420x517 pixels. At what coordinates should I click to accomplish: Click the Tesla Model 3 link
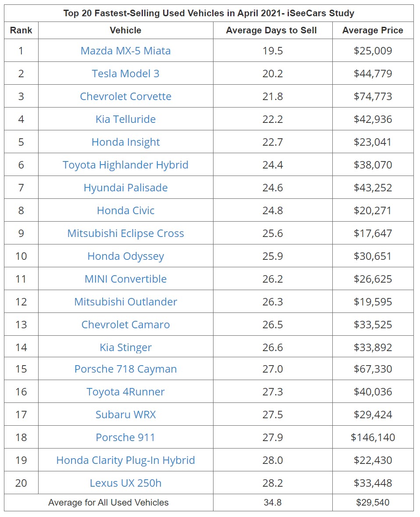pos(125,74)
